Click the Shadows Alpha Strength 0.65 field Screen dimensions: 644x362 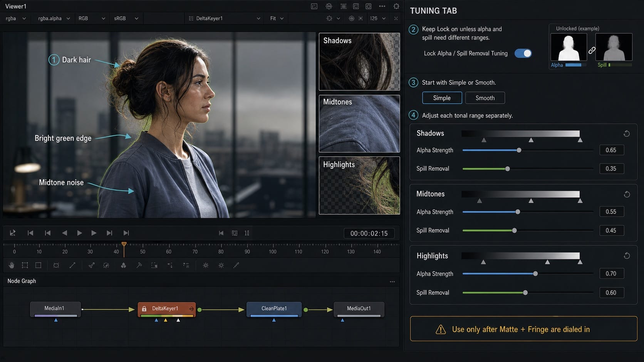point(612,150)
